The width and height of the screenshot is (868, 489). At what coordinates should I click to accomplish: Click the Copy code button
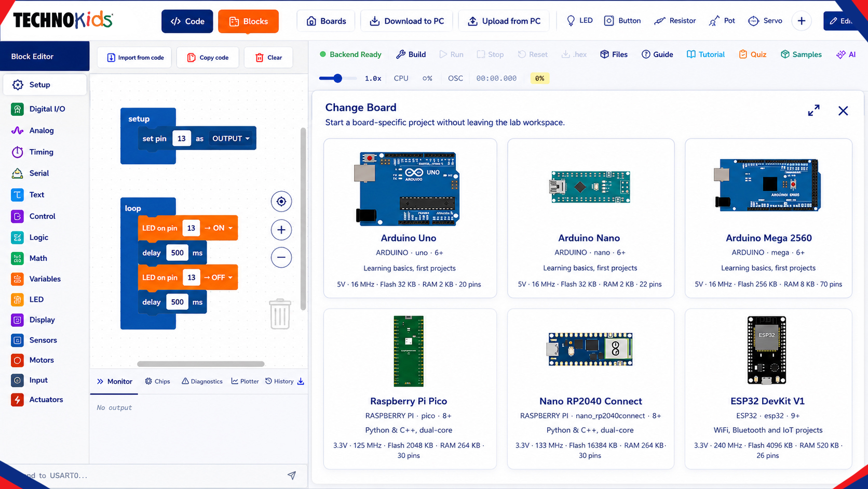click(x=208, y=58)
